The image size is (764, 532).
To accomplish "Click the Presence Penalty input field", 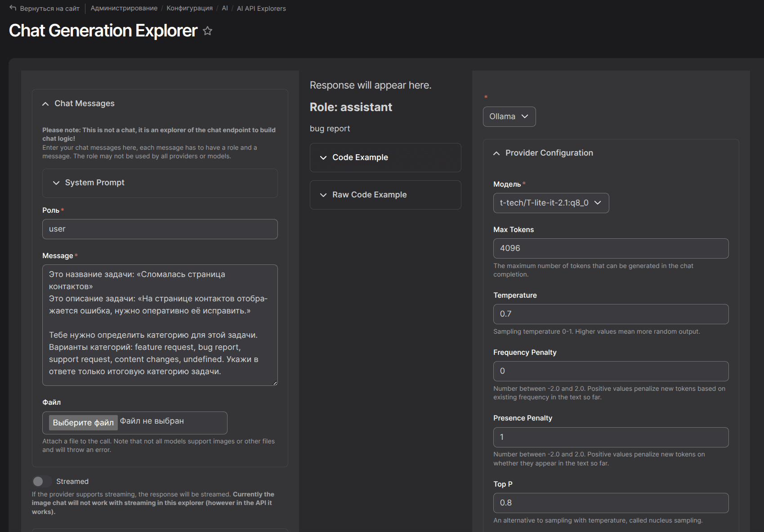I will (610, 437).
